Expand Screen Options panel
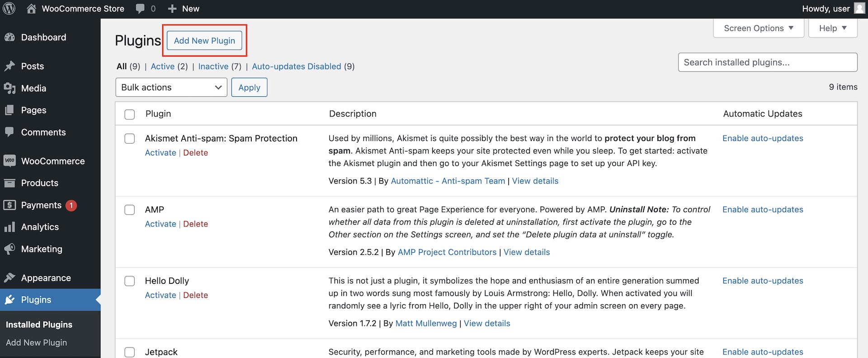Viewport: 868px width, 358px height. point(759,28)
